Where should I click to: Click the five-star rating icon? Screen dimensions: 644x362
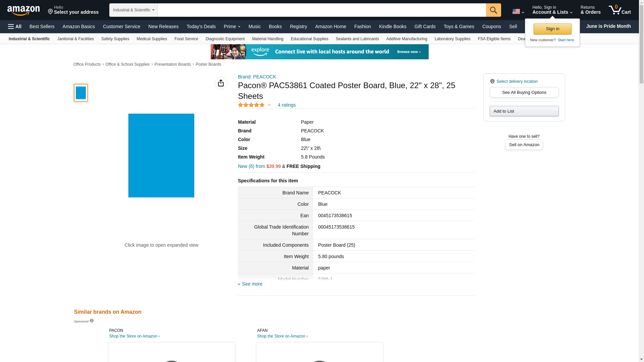click(x=251, y=105)
